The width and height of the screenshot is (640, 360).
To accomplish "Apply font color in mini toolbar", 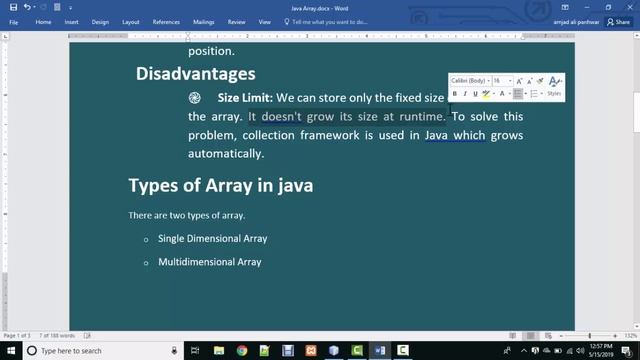I will pyautogui.click(x=502, y=94).
